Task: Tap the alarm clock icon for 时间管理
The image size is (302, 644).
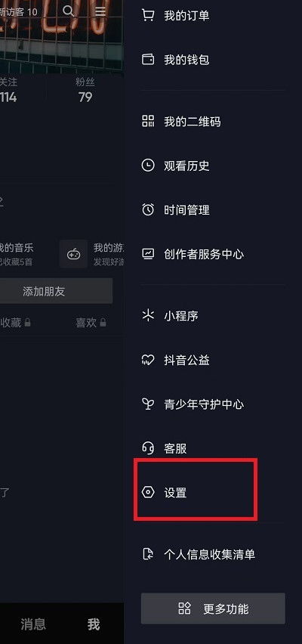Action: 148,209
